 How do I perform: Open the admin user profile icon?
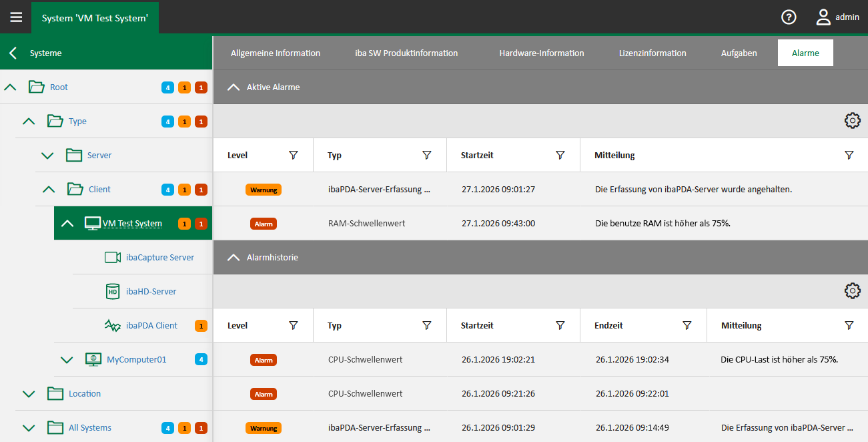823,17
